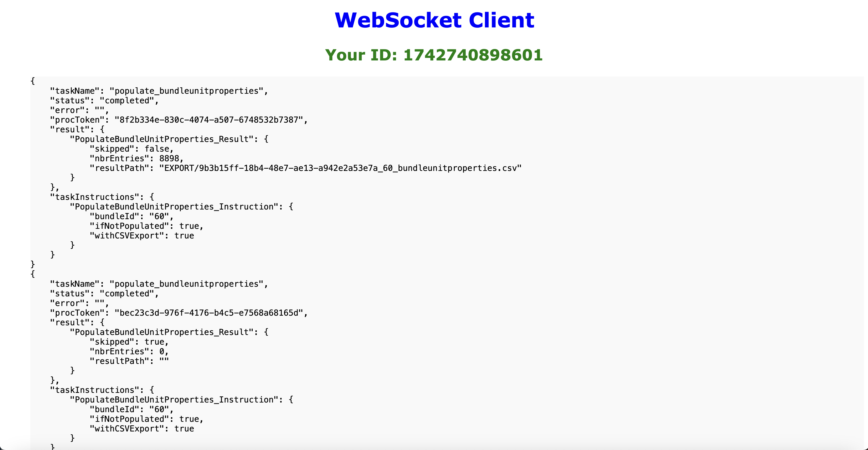Click the first status completed line
Screen dimensions: 868x450
tap(104, 101)
